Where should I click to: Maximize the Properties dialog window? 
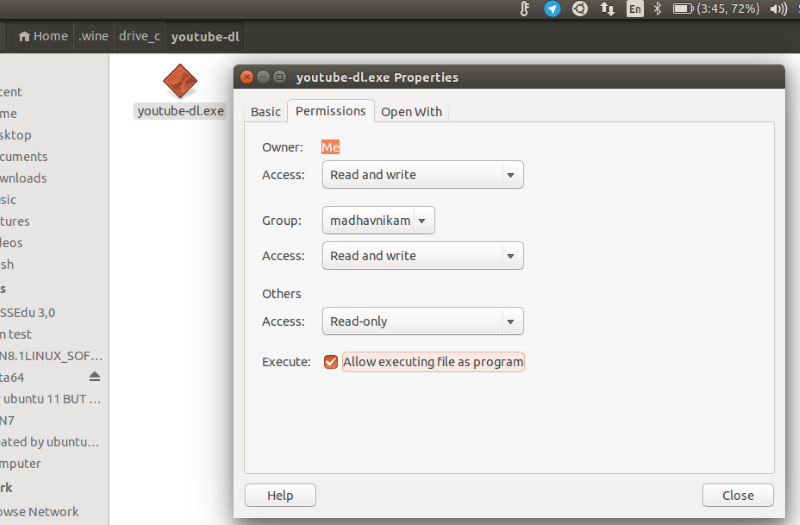pos(280,77)
